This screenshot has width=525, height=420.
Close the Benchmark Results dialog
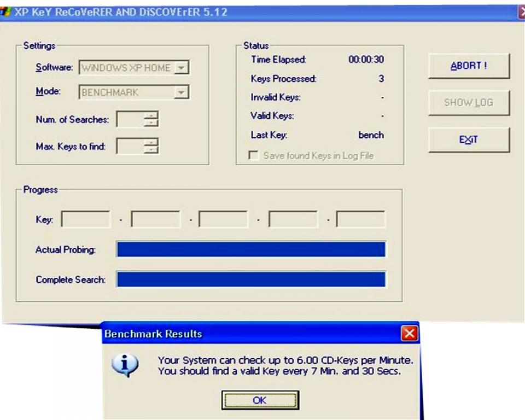[410, 333]
